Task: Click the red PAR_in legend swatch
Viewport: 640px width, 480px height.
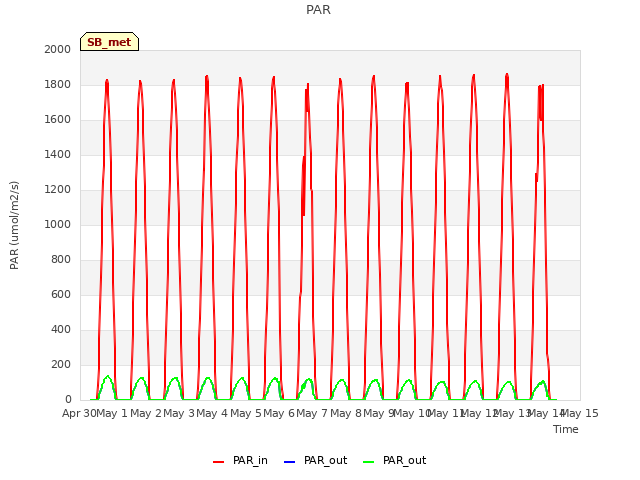Action: pyautogui.click(x=218, y=462)
